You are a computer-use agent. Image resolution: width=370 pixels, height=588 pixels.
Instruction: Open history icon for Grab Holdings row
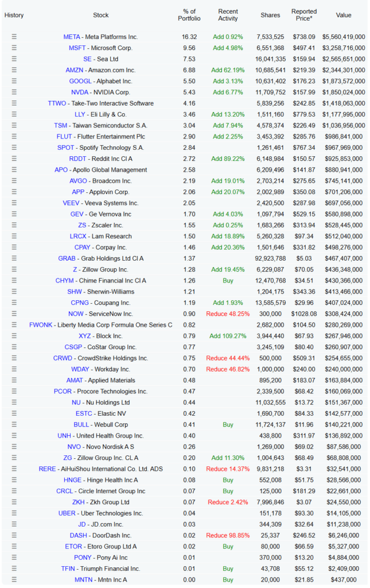[14, 258]
